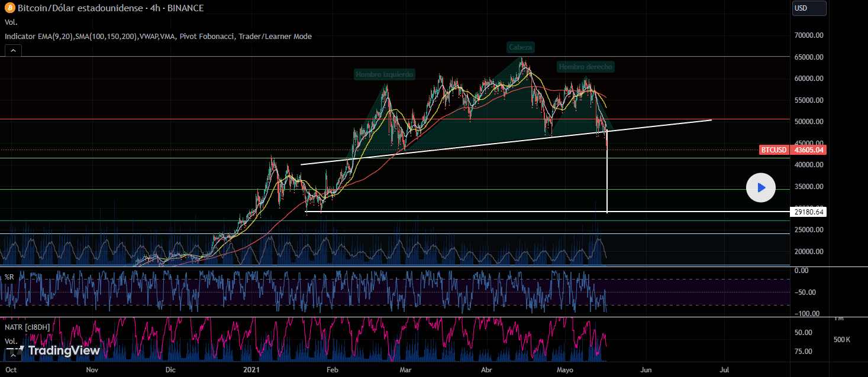Click the Abr marker on time axis
Viewport: 868px width, 377px height.
click(x=486, y=370)
